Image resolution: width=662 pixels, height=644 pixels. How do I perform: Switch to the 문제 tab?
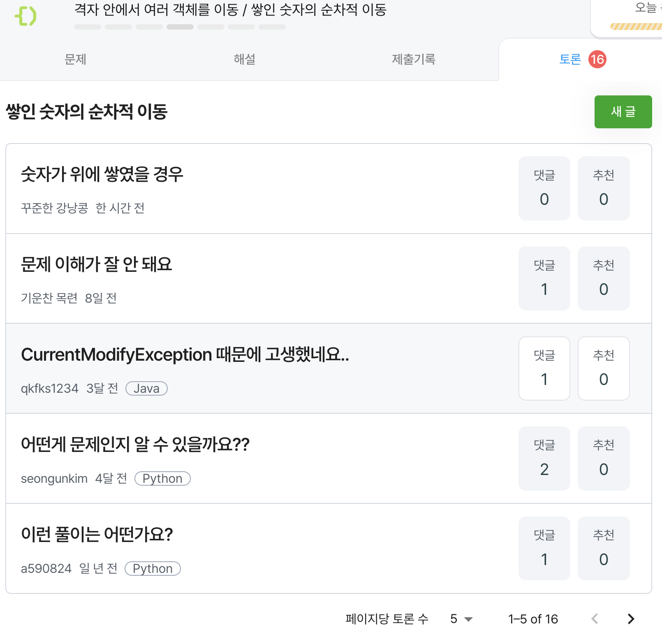(76, 60)
